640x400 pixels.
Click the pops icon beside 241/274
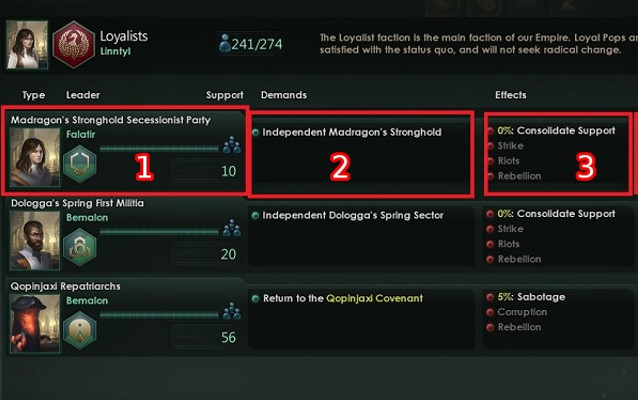[225, 44]
